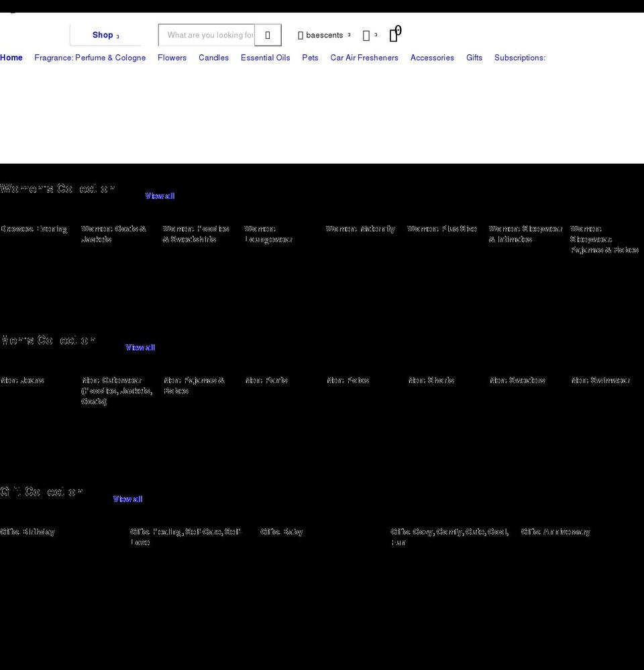View all in Men's Collection
Viewport: 644px width, 670px height.
(140, 348)
